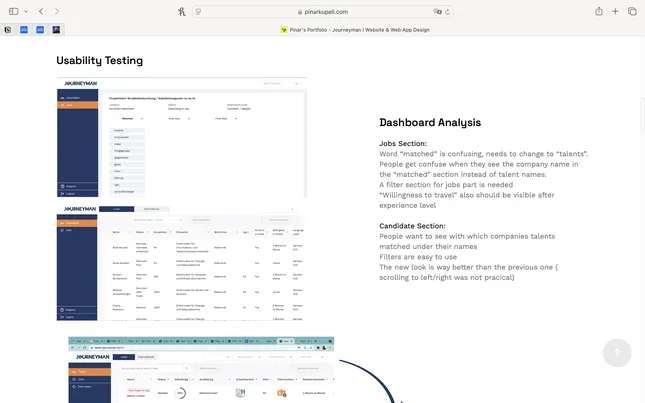Screen dimensions: 645x403
Task: Click the address bar showing pinarkupeli.com
Action: 322,11
